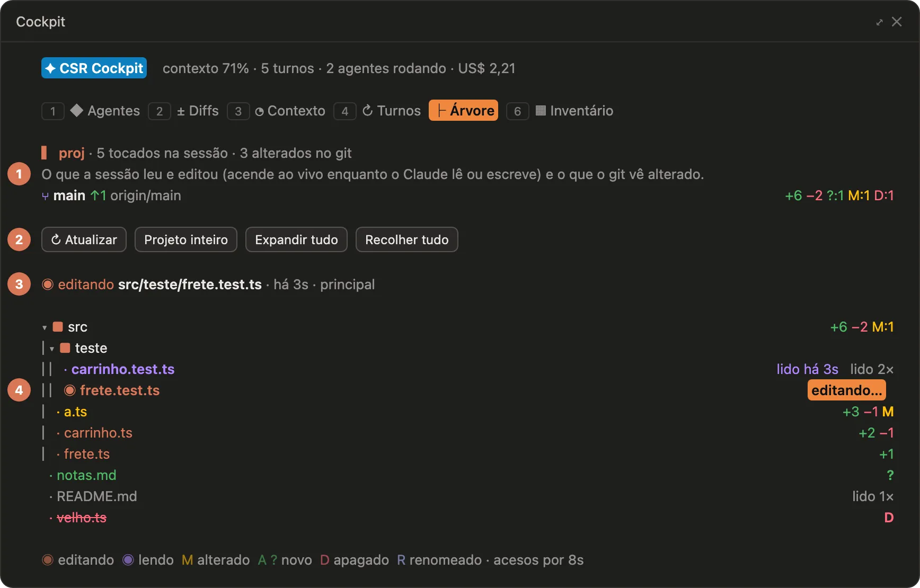This screenshot has width=920, height=588.
Task: Select deleted file velho.ts
Action: click(x=82, y=518)
